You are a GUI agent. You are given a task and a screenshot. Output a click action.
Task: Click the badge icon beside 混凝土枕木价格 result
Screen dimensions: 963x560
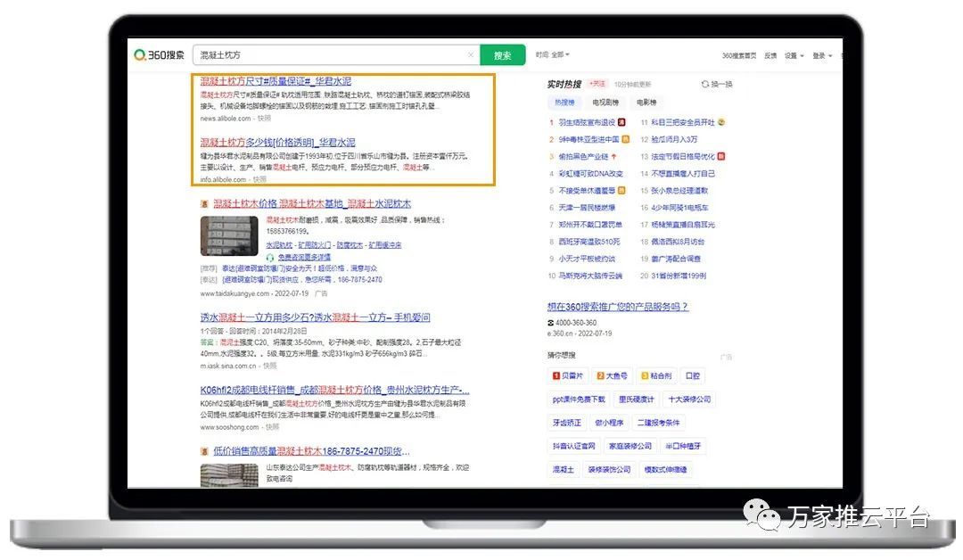click(x=204, y=204)
